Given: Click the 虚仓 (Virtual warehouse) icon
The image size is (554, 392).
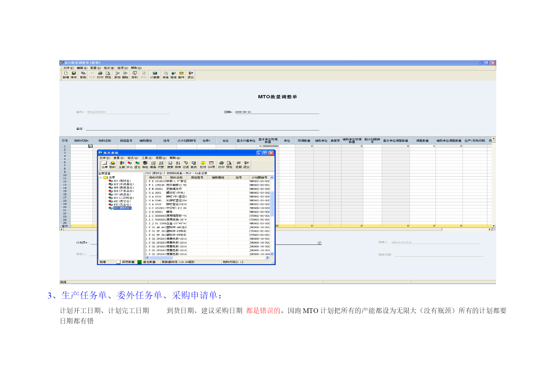Looking at the screenshot, I should click(x=137, y=165).
